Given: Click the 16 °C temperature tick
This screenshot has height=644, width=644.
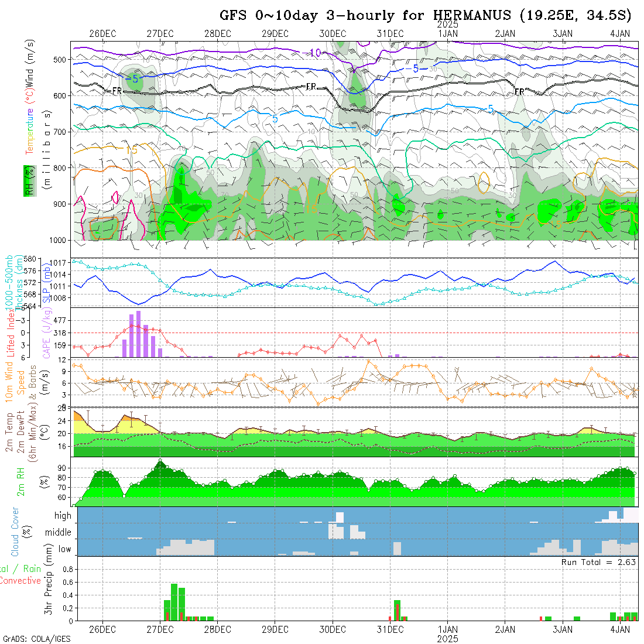Looking at the screenshot, I should pyautogui.click(x=62, y=447).
